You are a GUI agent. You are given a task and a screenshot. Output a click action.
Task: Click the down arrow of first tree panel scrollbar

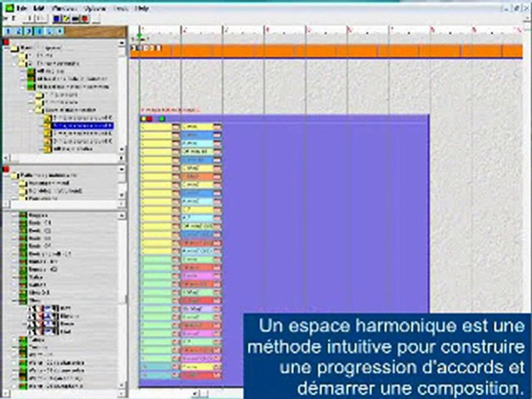click(122, 150)
